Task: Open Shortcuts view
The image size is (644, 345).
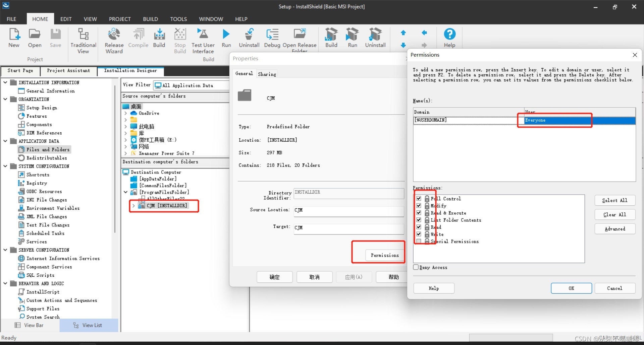Action: [x=38, y=175]
